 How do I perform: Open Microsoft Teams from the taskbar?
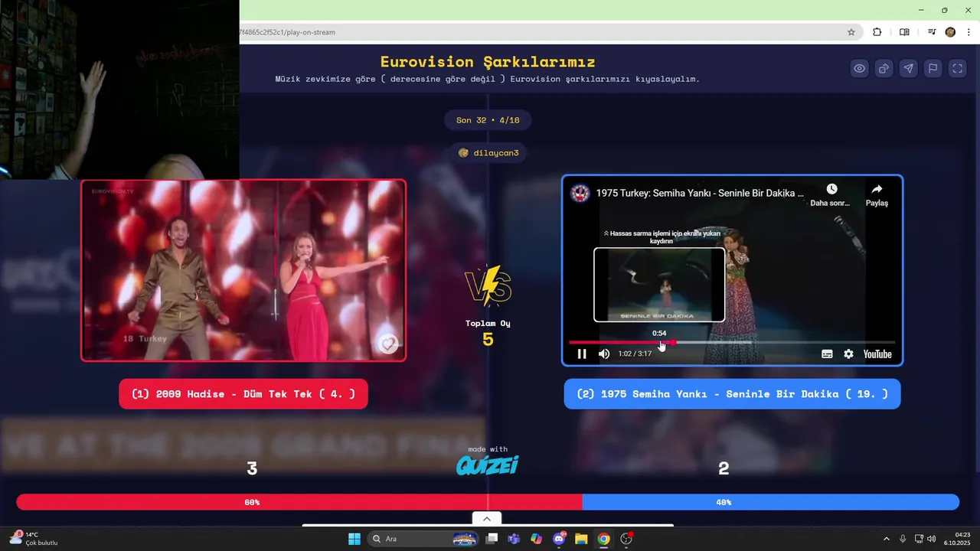point(514,539)
